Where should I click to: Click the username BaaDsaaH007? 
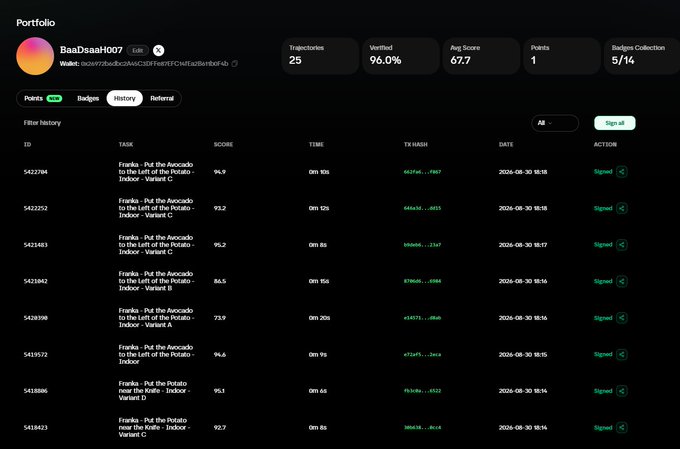pyautogui.click(x=91, y=50)
